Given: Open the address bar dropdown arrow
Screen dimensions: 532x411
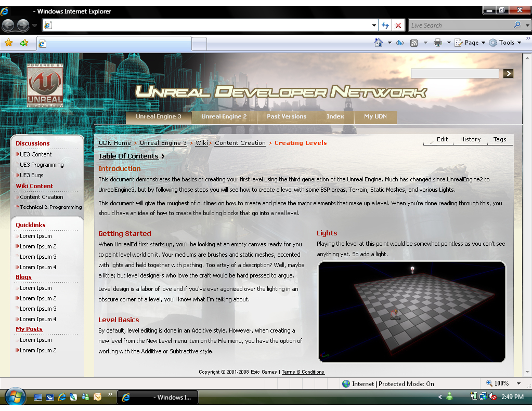Looking at the screenshot, I should point(374,25).
